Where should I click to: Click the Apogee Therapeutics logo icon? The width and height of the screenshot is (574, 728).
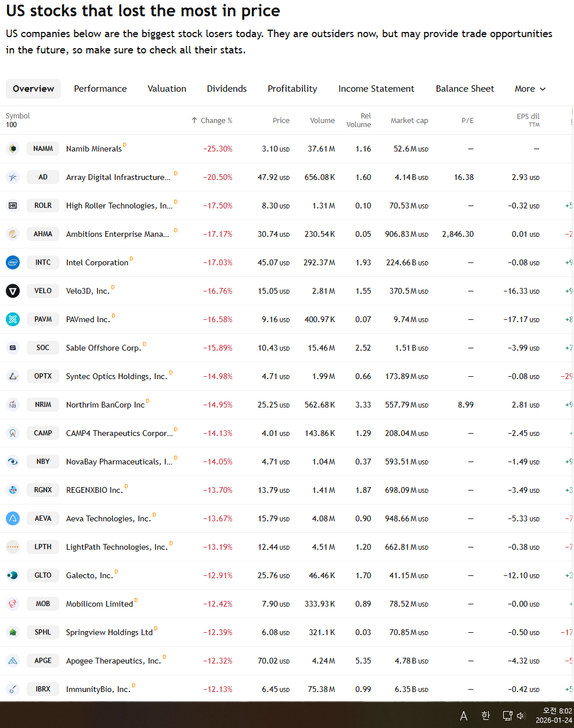(13, 661)
